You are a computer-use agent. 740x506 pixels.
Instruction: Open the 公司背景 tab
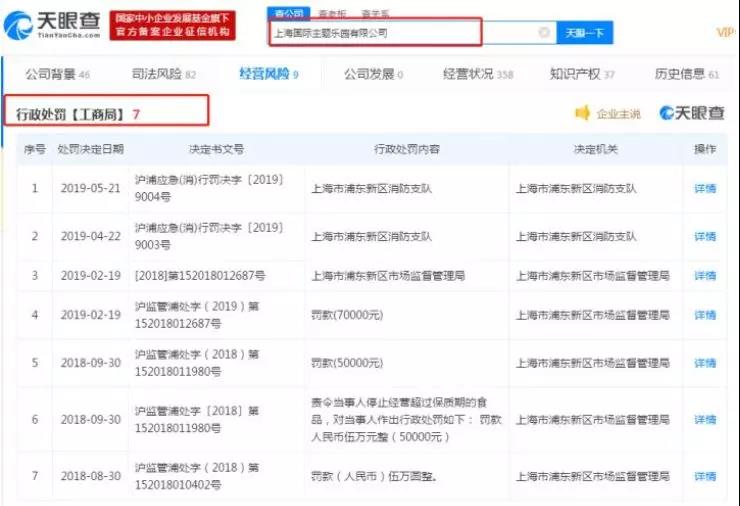coord(57,74)
